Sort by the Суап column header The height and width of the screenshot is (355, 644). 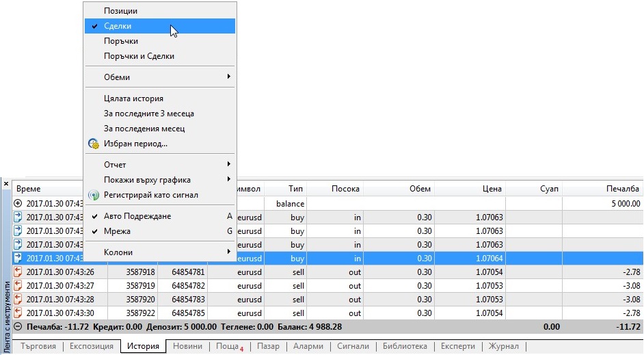[x=534, y=189]
